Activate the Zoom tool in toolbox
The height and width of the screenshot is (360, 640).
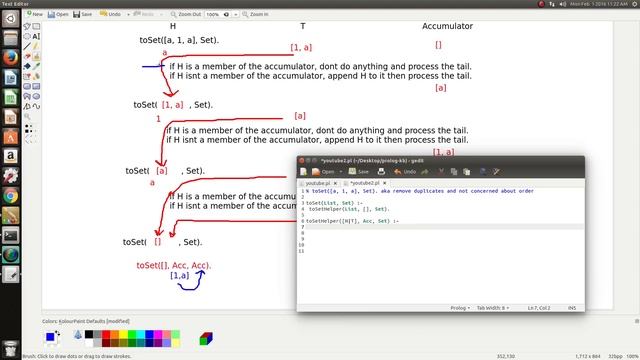pyautogui.click(x=27, y=117)
